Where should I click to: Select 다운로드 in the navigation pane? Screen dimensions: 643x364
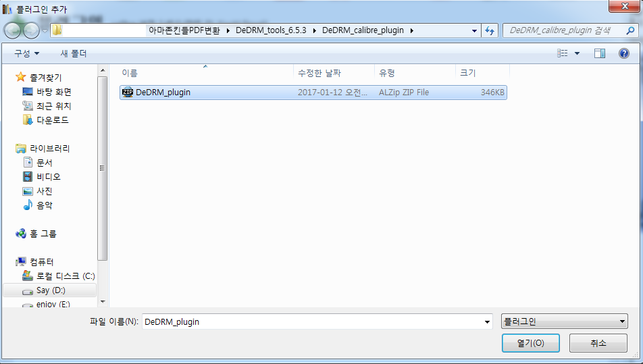coord(53,120)
